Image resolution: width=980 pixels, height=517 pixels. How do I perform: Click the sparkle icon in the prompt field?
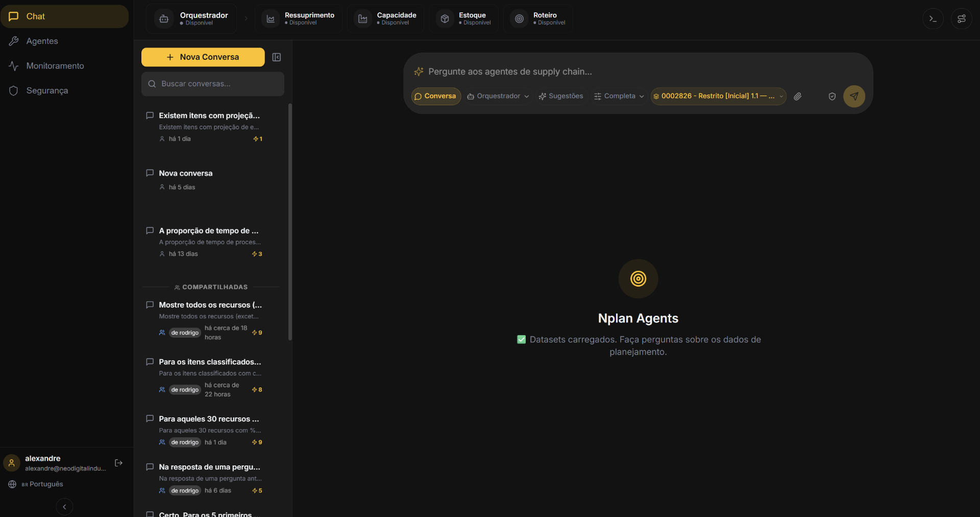click(x=419, y=72)
